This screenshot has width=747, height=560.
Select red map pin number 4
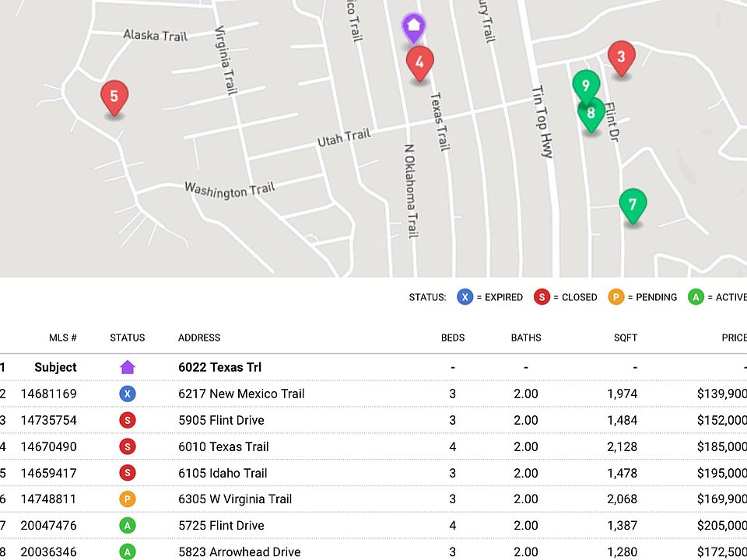(419, 65)
